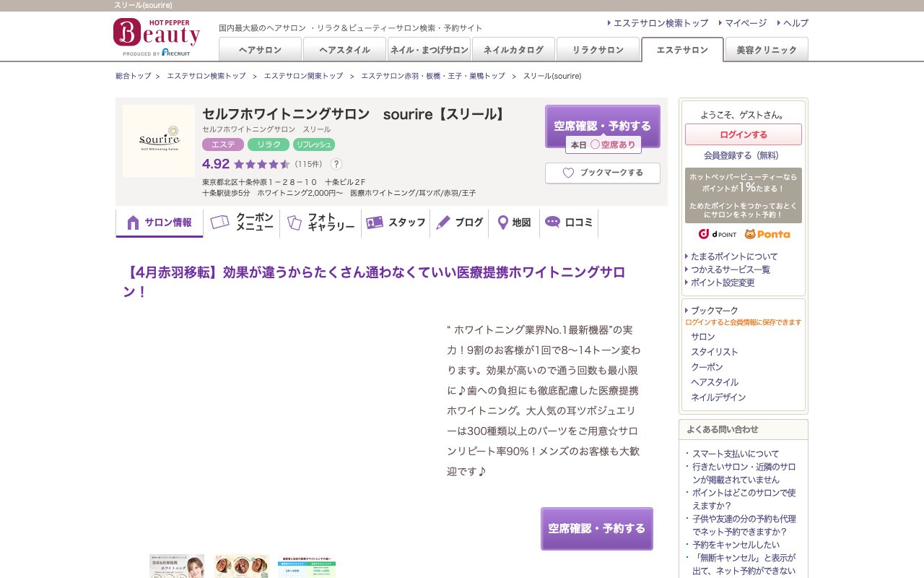
Task: Click the first salon photo thumbnail
Action: click(175, 566)
